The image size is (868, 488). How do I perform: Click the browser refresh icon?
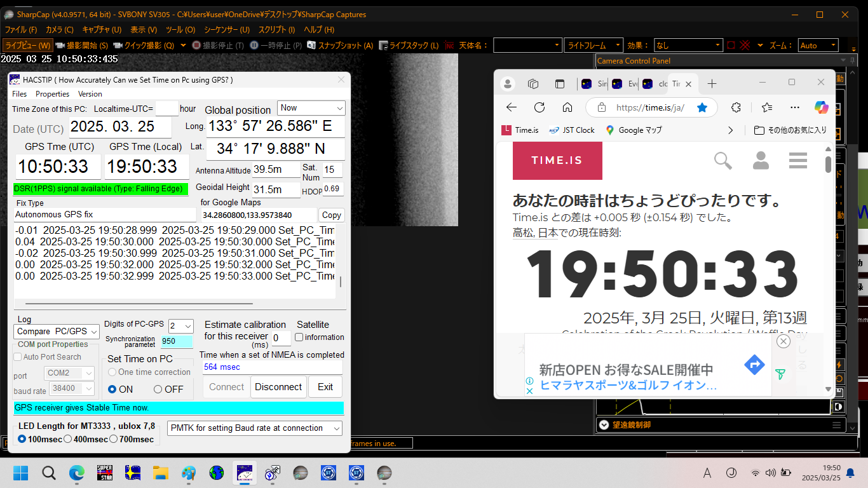coord(539,107)
